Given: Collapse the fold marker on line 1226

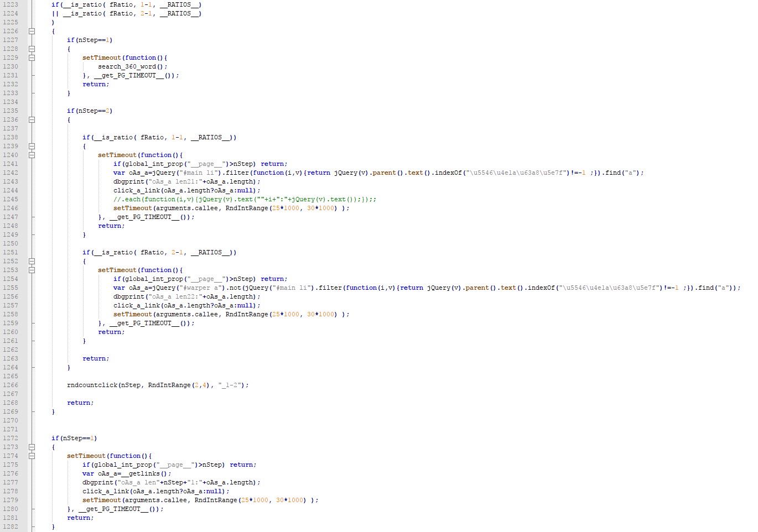Looking at the screenshot, I should [32, 31].
